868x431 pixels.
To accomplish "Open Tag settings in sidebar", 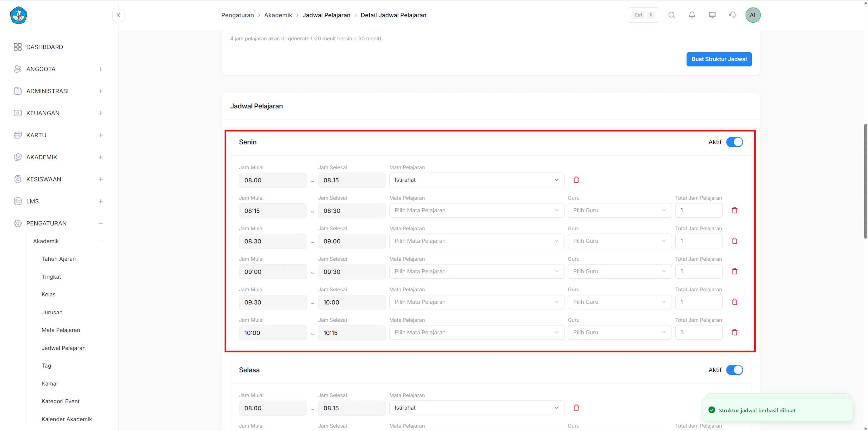I will click(x=46, y=365).
